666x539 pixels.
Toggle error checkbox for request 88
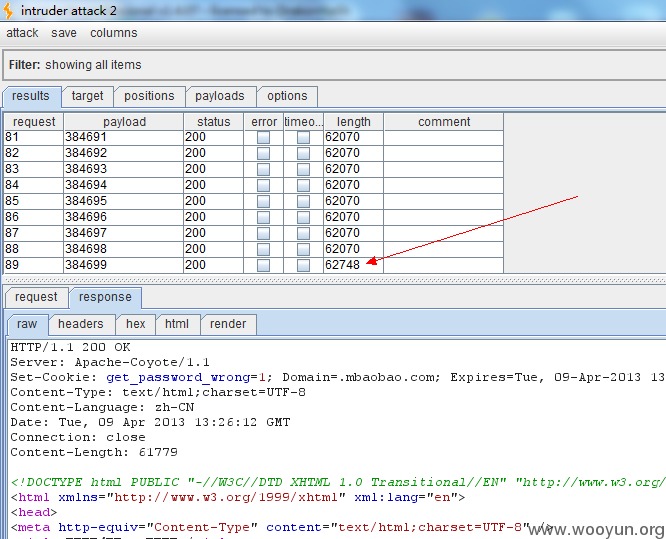pos(263,249)
